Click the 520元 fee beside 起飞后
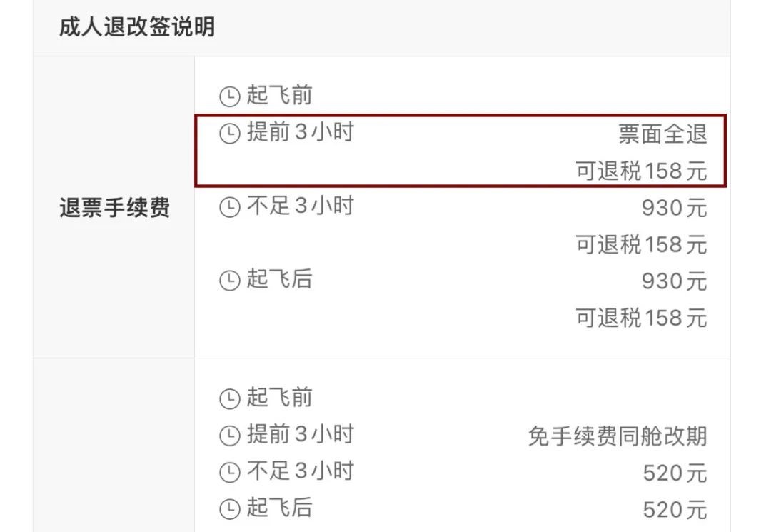Screen dimensions: 771x532 point(675,510)
